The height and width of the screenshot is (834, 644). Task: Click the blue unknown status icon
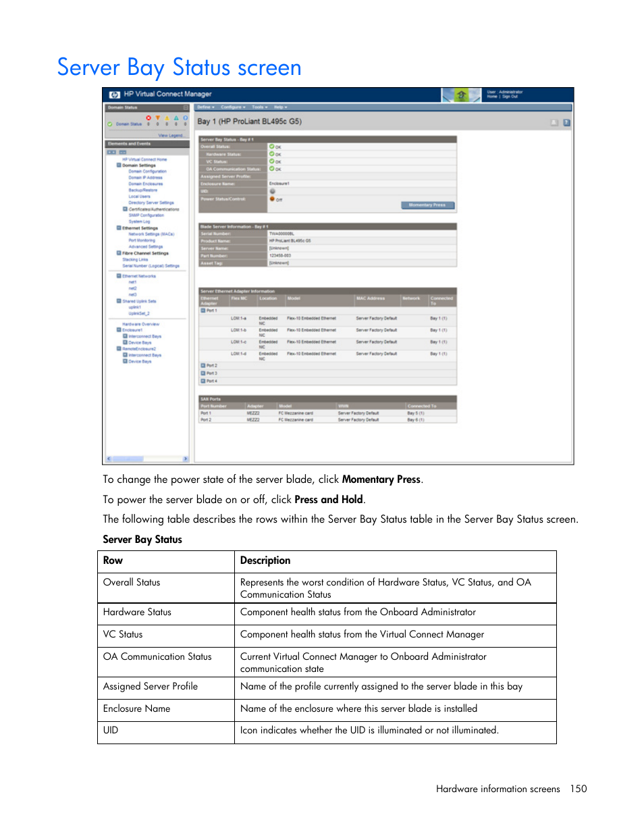(185, 118)
